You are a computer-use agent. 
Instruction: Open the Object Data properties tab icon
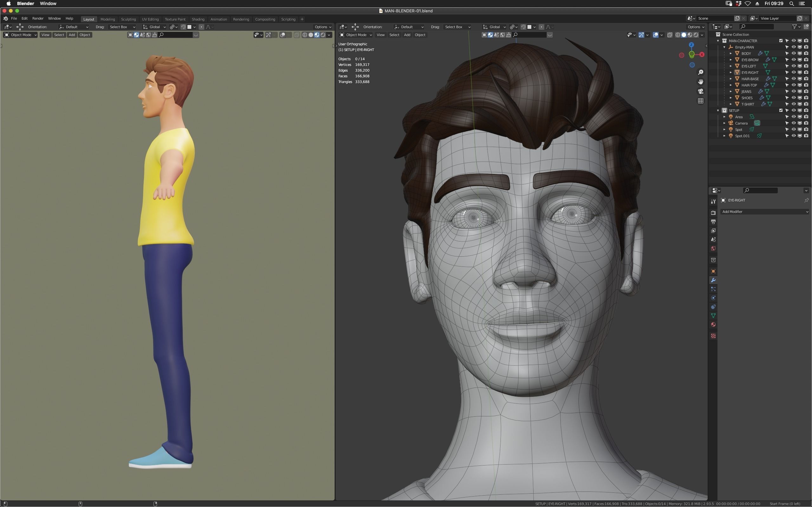click(x=713, y=316)
